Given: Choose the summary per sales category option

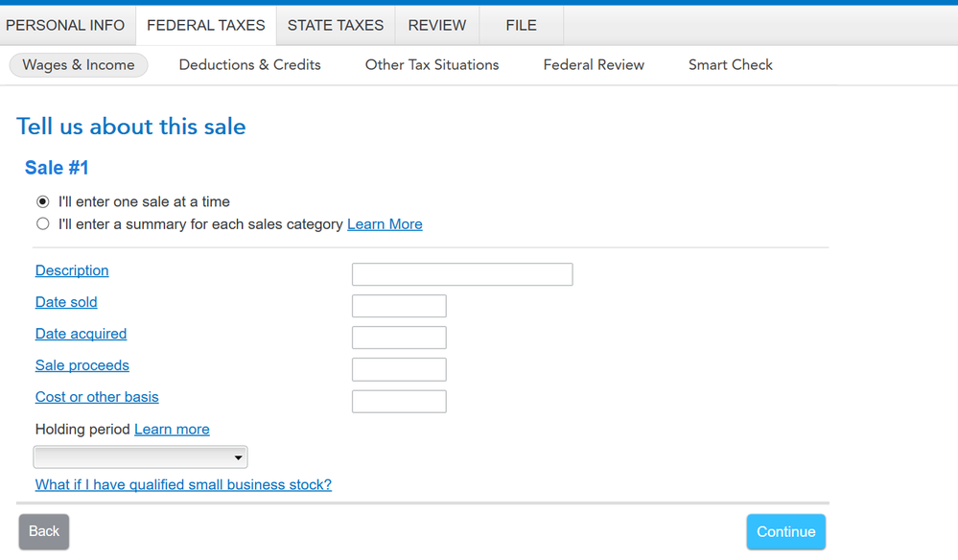Looking at the screenshot, I should point(43,223).
